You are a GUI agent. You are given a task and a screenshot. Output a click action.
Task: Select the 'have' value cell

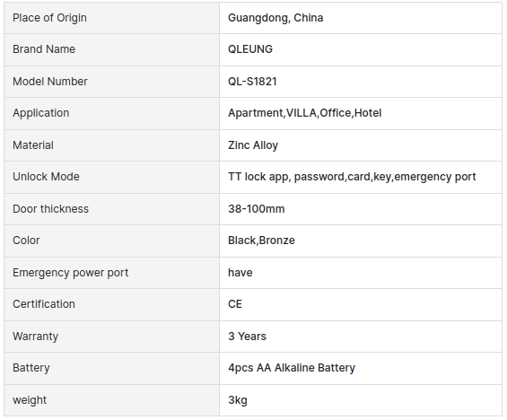pos(361,273)
